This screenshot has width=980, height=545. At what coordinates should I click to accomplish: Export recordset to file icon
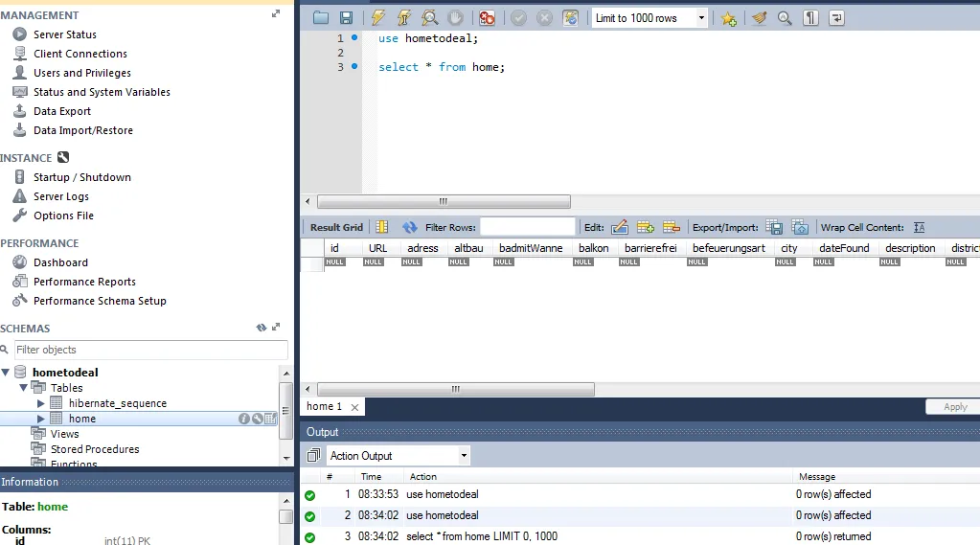774,227
